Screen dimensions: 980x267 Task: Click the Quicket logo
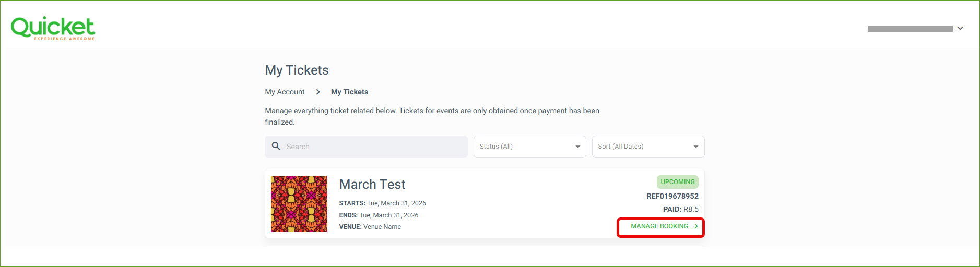[53, 28]
